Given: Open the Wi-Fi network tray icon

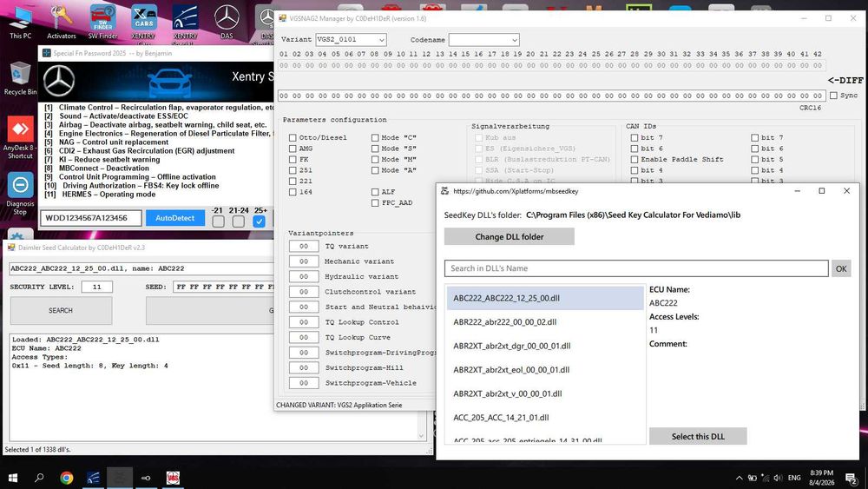Looking at the screenshot, I should pyautogui.click(x=765, y=478).
